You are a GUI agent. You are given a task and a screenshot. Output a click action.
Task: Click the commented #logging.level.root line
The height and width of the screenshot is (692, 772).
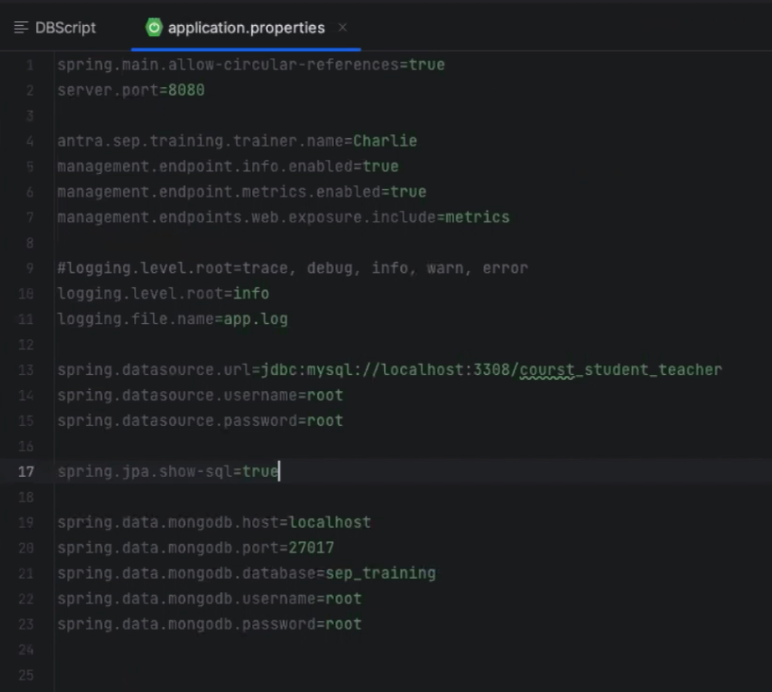pyautogui.click(x=292, y=268)
